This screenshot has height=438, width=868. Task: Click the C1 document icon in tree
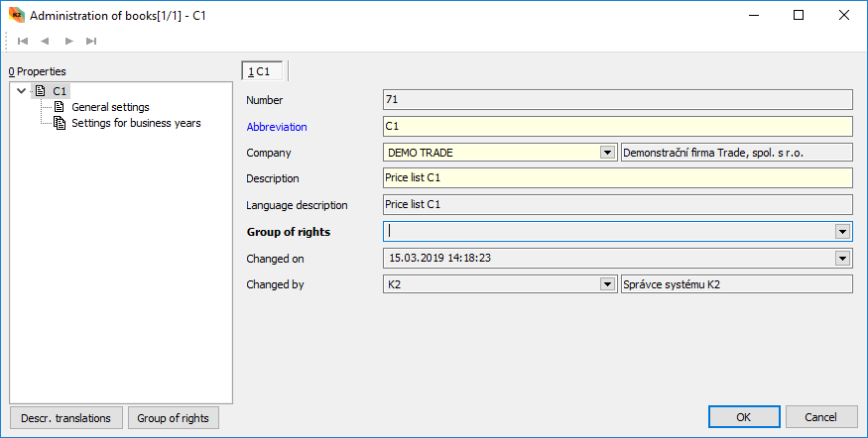40,91
